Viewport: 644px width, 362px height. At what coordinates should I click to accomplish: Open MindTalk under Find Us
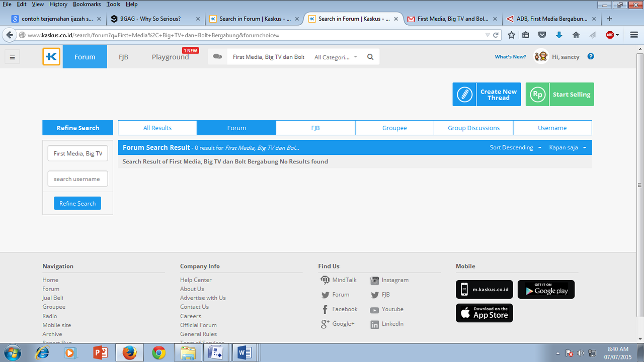click(x=339, y=280)
